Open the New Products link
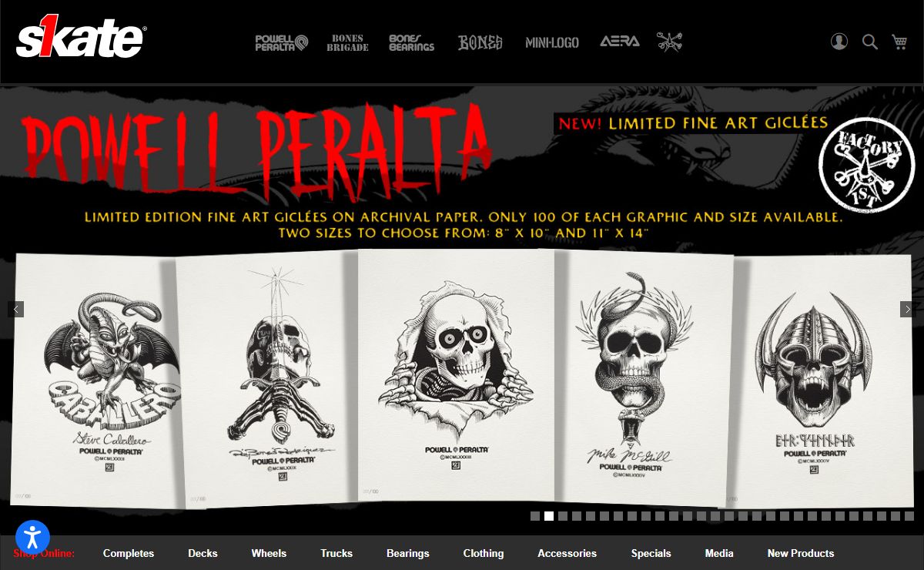The width and height of the screenshot is (924, 570). click(x=801, y=553)
